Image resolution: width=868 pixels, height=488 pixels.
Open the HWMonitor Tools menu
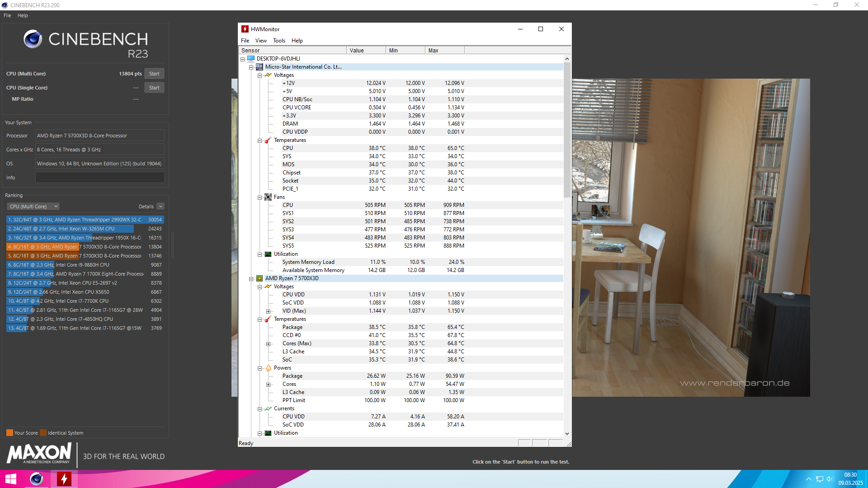click(x=279, y=41)
